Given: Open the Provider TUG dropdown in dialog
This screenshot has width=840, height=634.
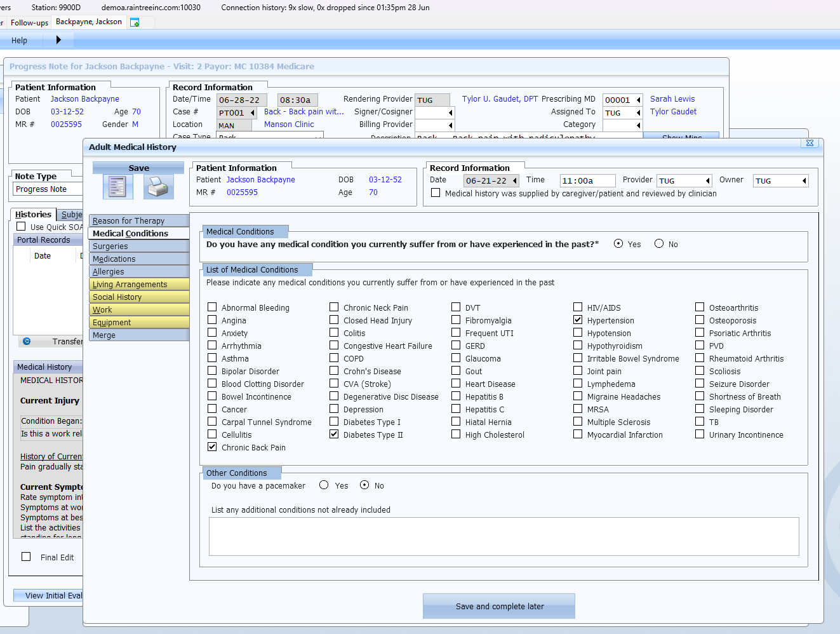Looking at the screenshot, I should point(708,180).
